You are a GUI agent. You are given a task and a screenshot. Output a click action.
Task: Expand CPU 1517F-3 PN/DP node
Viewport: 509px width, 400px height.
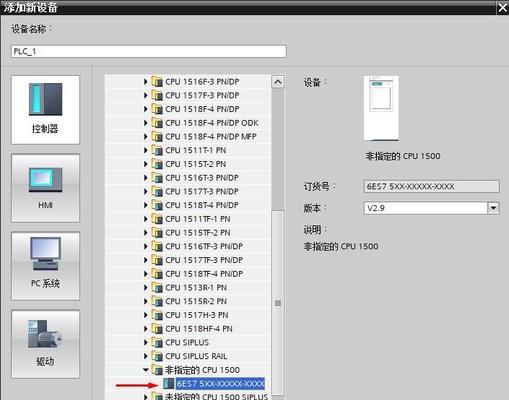[x=145, y=95]
